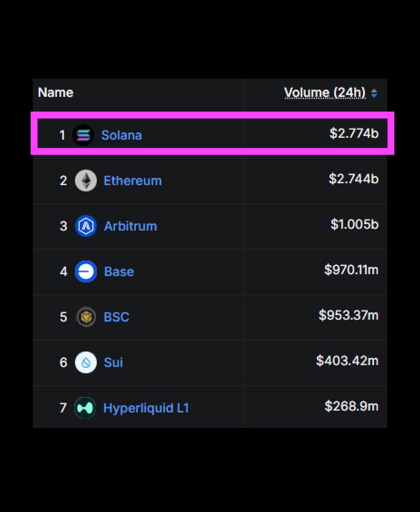This screenshot has height=512, width=420.
Task: Click the Arbitrum logo icon
Action: [85, 226]
